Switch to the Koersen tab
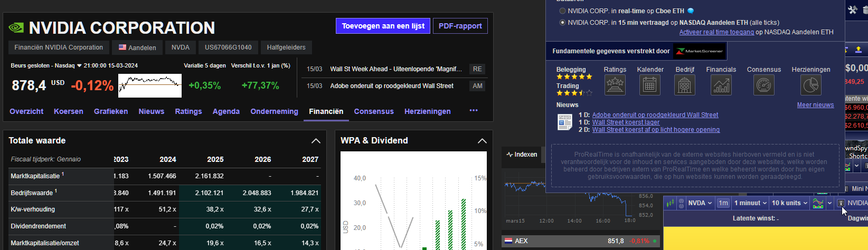The width and height of the screenshot is (868, 250). click(69, 111)
